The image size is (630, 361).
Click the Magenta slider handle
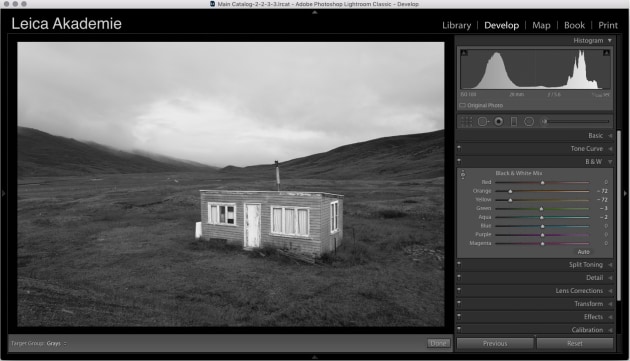542,244
